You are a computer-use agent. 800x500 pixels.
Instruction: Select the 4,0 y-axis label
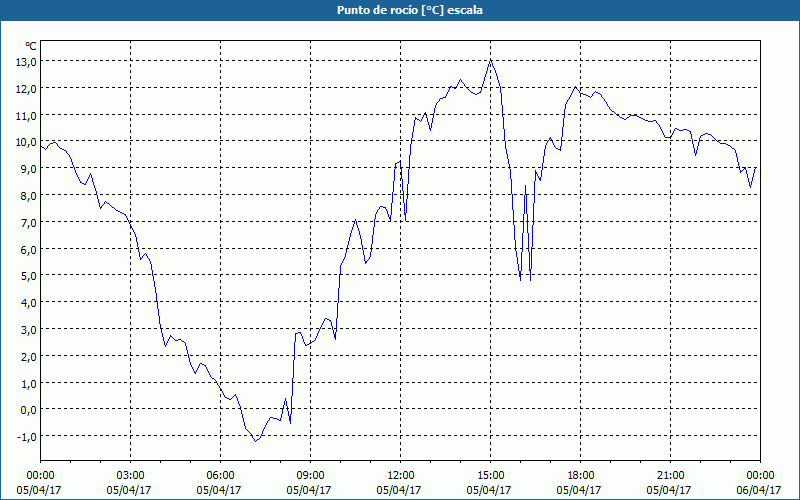pos(28,303)
